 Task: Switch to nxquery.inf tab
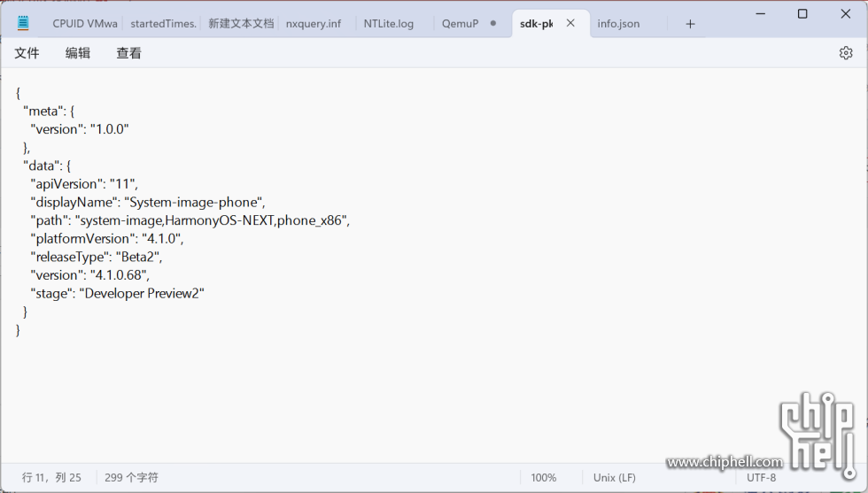pos(314,24)
